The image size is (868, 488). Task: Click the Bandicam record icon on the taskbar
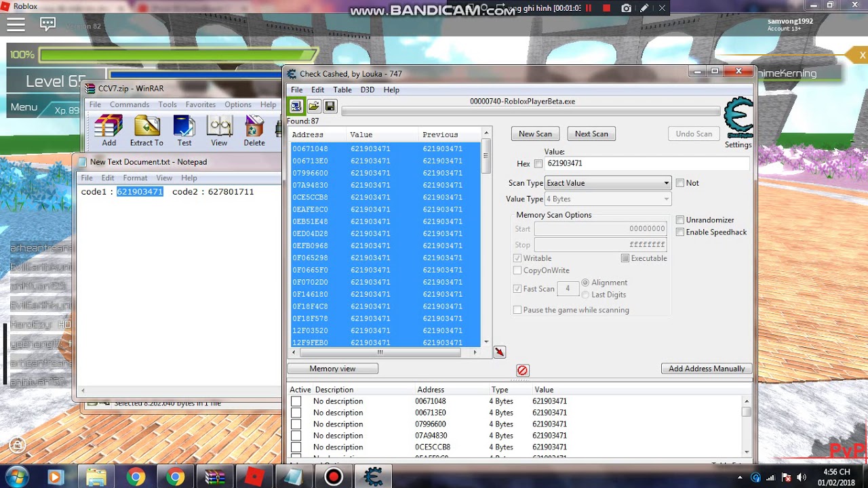[333, 477]
